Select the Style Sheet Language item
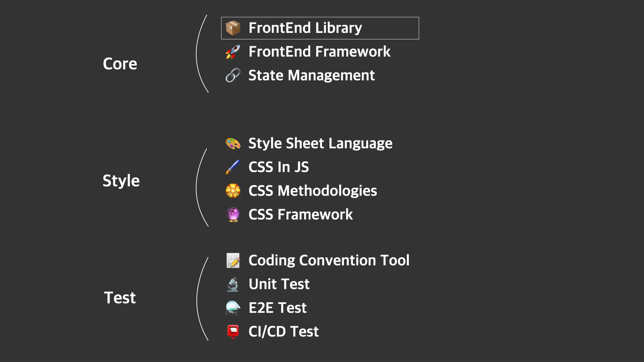 [320, 143]
